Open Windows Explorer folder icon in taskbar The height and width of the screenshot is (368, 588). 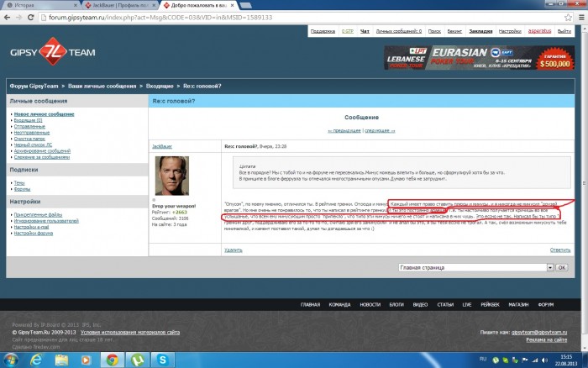61,360
